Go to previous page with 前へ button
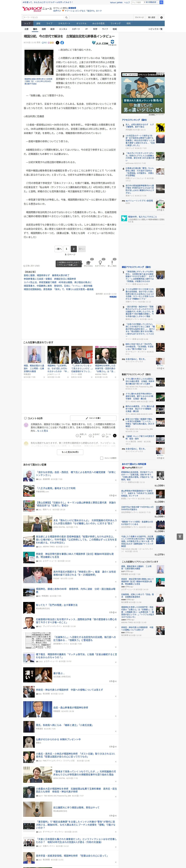Viewport: 186px width, 868px height. (59, 249)
